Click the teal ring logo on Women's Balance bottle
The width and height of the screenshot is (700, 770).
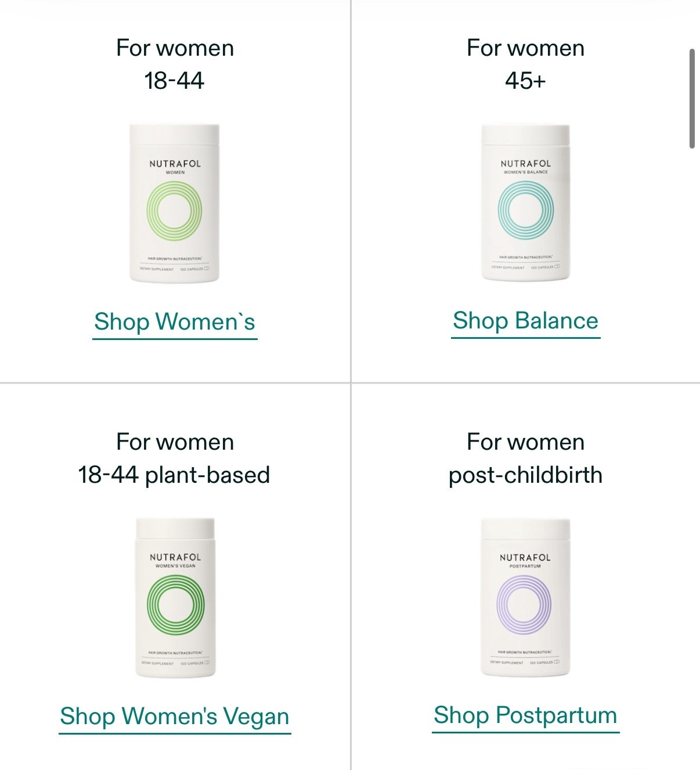525,210
